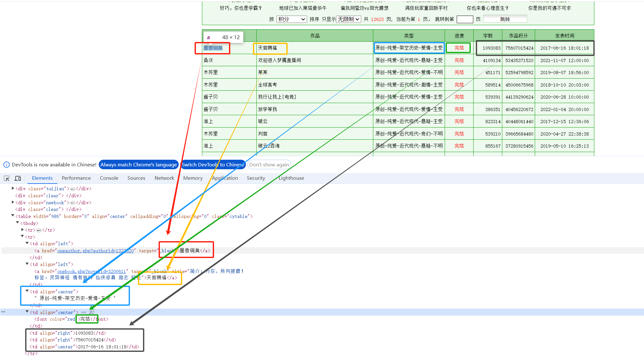This screenshot has width=644, height=356.
Task: Click Switch DevTools to Chinese button
Action: [x=213, y=165]
